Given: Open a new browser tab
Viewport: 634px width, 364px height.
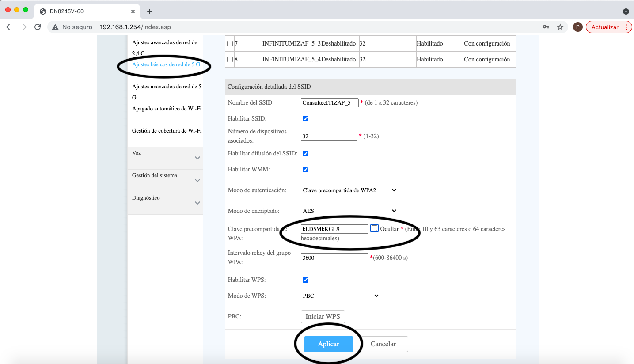Looking at the screenshot, I should pyautogui.click(x=150, y=11).
